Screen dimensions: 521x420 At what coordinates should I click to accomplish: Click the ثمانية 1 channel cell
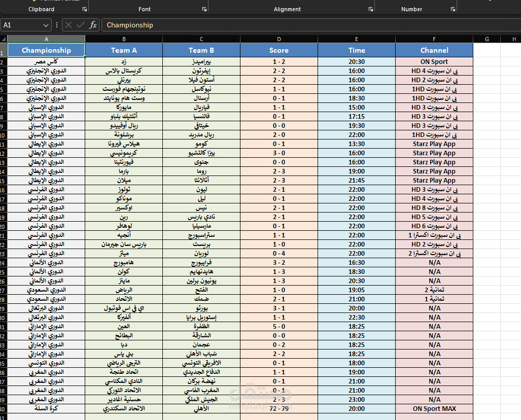[434, 299]
